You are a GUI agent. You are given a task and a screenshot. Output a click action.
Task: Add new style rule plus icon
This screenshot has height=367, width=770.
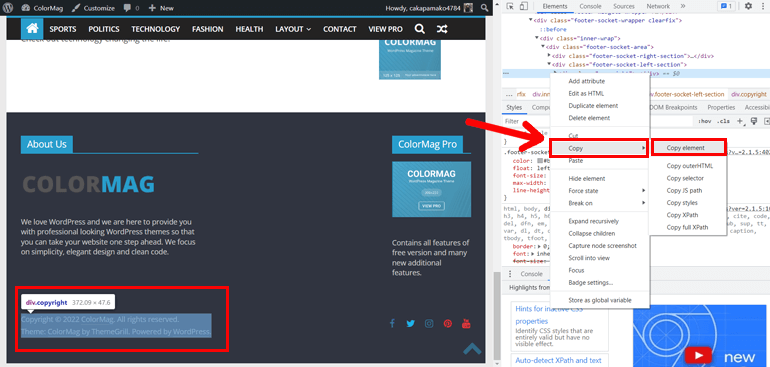point(740,121)
